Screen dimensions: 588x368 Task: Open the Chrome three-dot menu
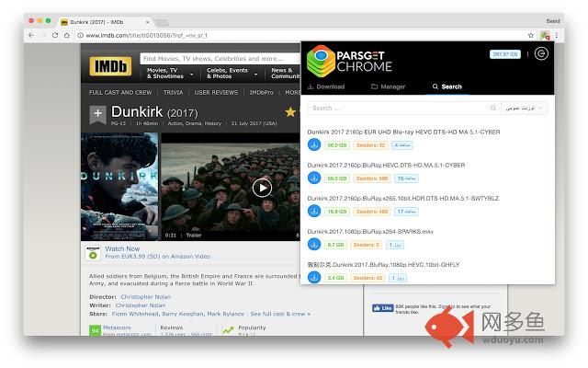(557, 35)
